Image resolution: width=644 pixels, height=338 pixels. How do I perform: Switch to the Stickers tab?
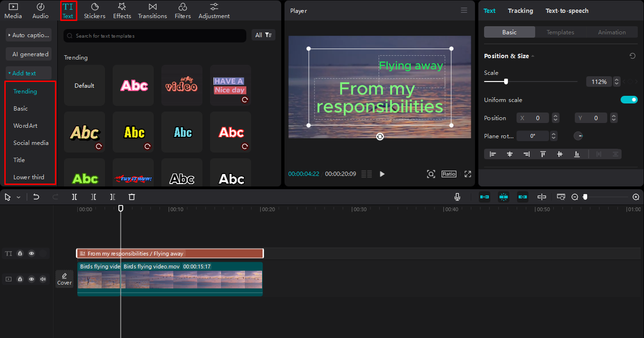tap(95, 11)
